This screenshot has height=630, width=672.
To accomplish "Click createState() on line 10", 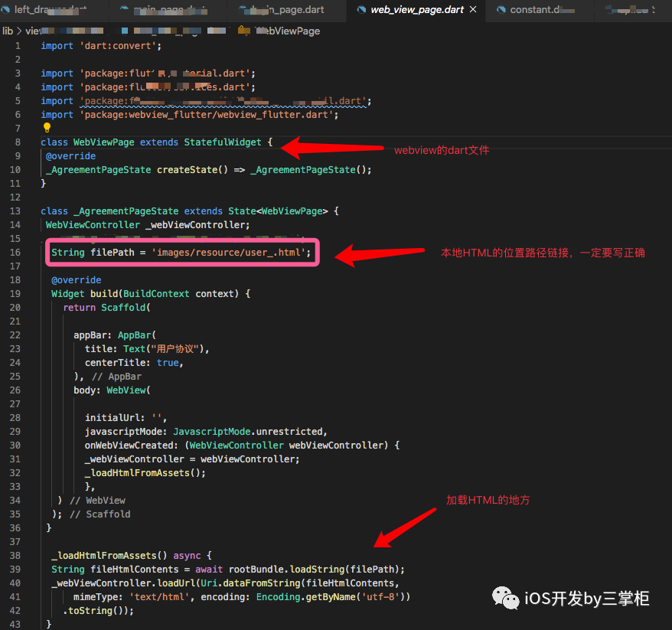I will [192, 170].
